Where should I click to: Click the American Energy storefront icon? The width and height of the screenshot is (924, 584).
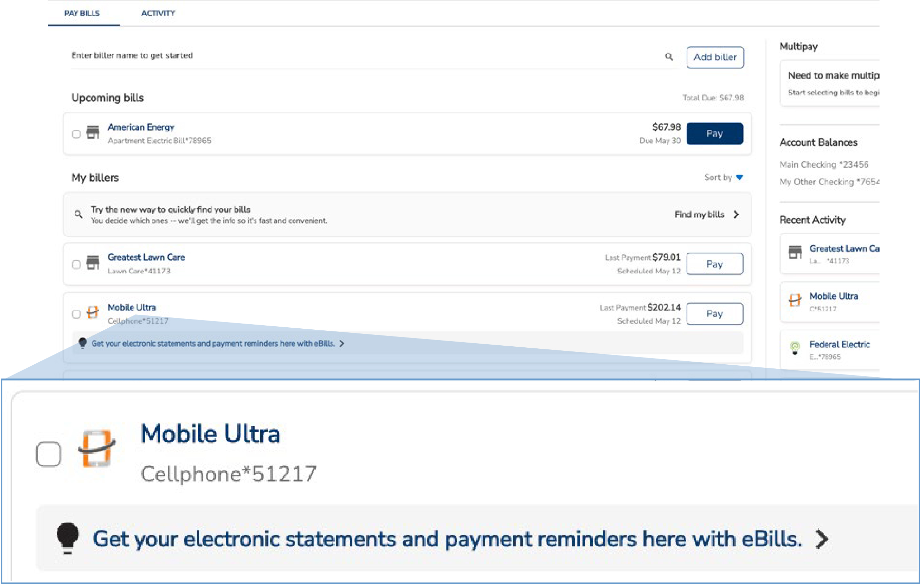click(92, 133)
